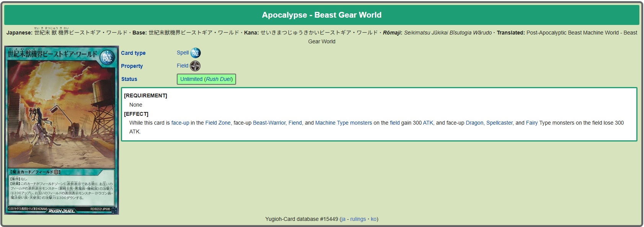Open the ko database link
644x227 pixels.
pos(373,219)
